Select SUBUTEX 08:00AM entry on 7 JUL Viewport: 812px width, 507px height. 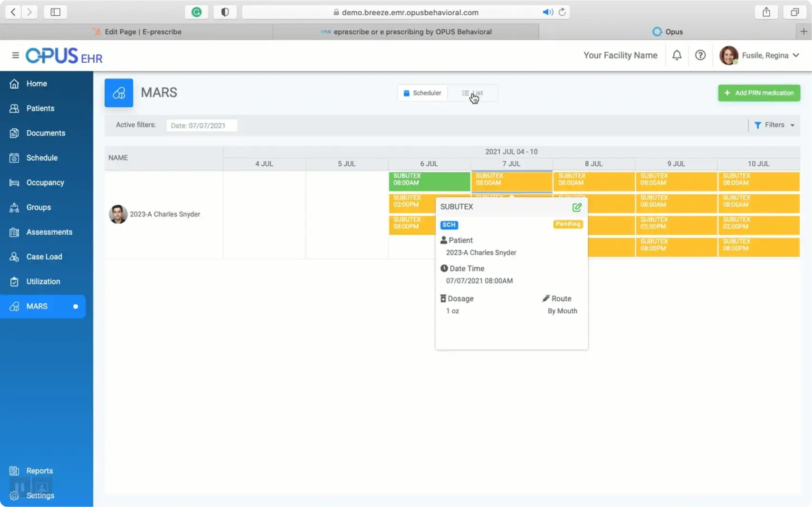(512, 182)
